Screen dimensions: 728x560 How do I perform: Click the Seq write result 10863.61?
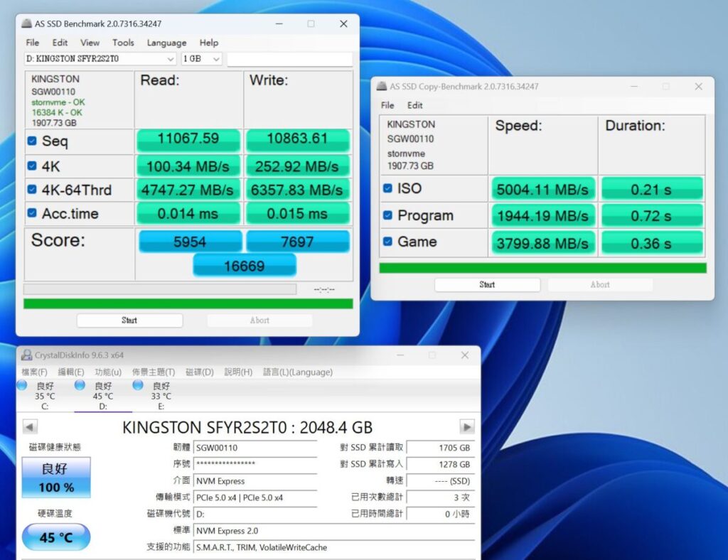298,140
